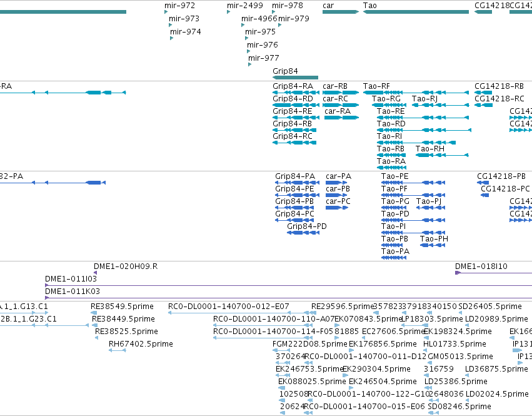Select the mir-2499 label
Image resolution: width=532 pixels, height=416 pixels.
click(244, 6)
